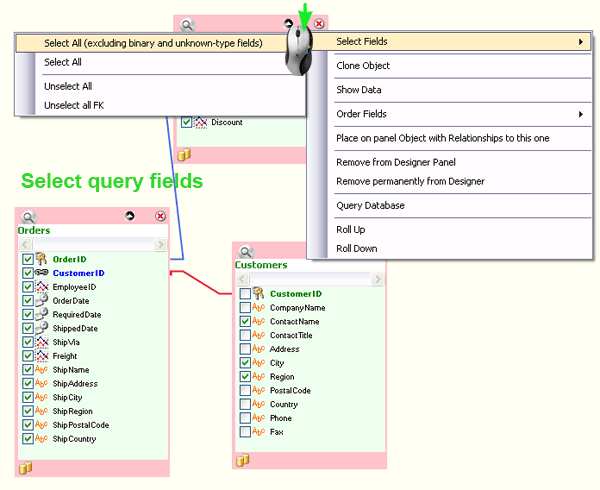Click the Abc icon beside PostalCode
This screenshot has height=490, width=600.
pos(259,390)
